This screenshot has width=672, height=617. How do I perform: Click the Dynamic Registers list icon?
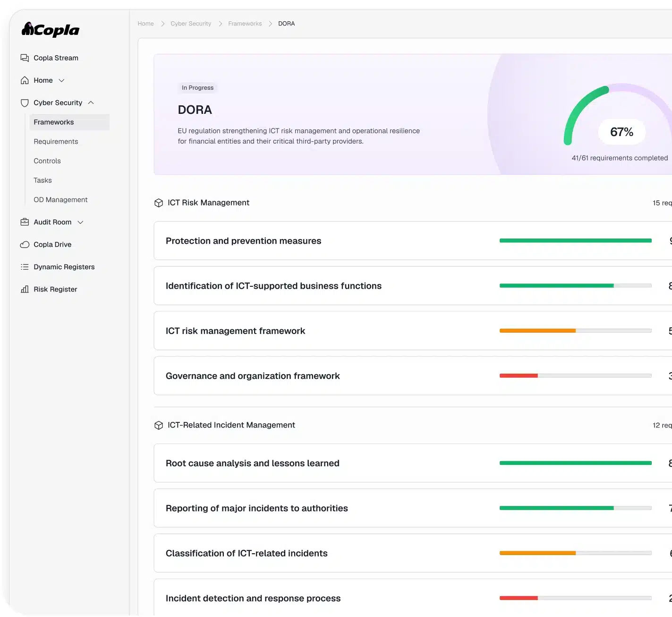(x=25, y=267)
